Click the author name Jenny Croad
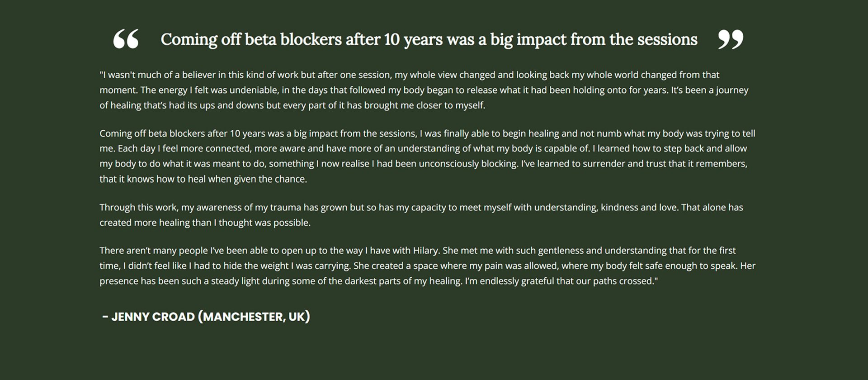 tap(153, 317)
